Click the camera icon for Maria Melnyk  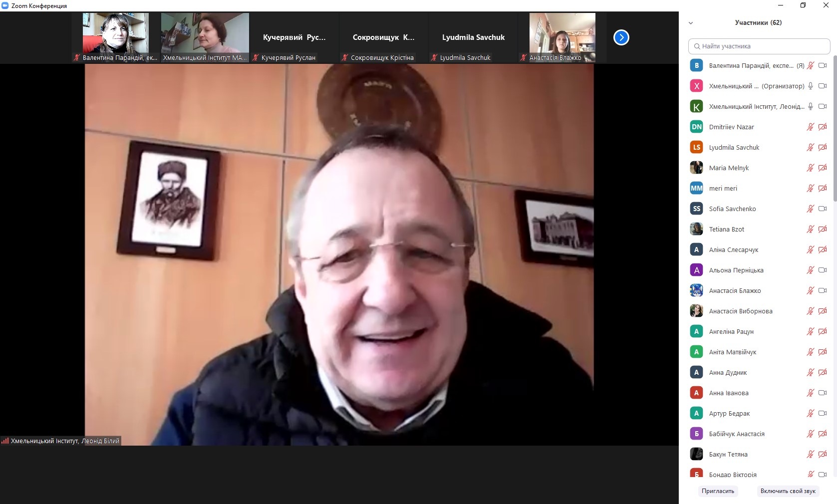823,168
